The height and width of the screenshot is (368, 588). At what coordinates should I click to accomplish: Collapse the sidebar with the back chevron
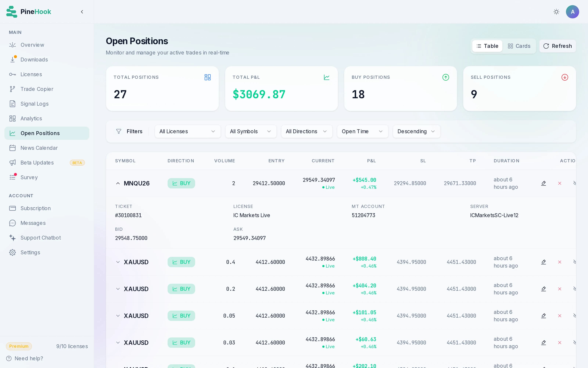point(82,12)
